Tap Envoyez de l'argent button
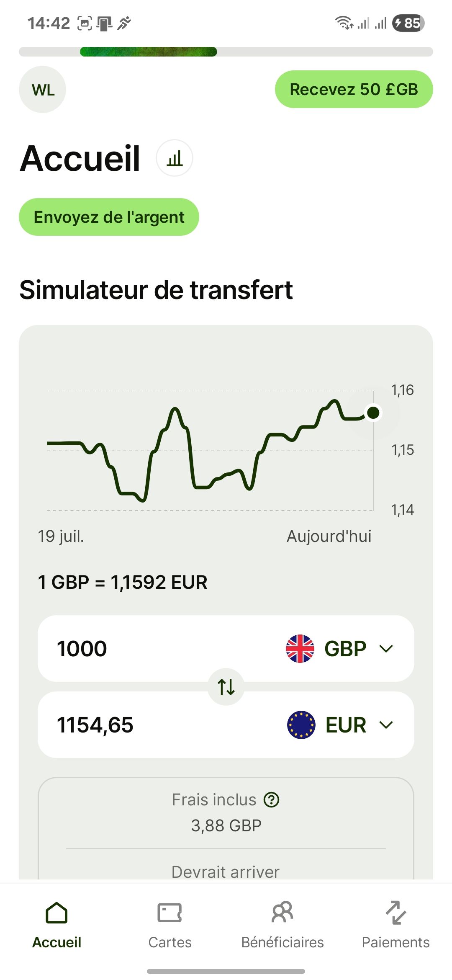The height and width of the screenshot is (980, 452). [109, 217]
